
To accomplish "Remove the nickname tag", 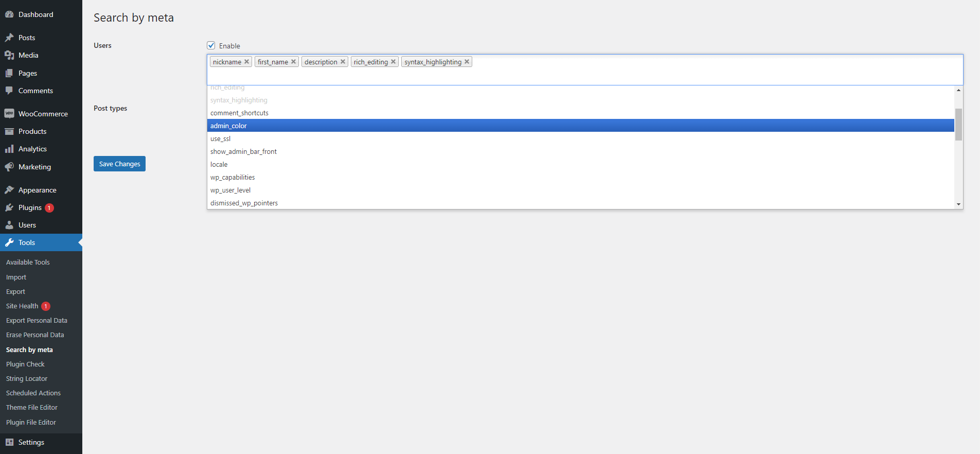I will point(247,62).
